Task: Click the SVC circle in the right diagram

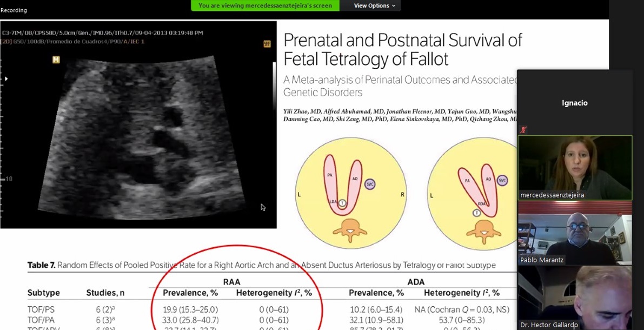Action: pyautogui.click(x=502, y=180)
